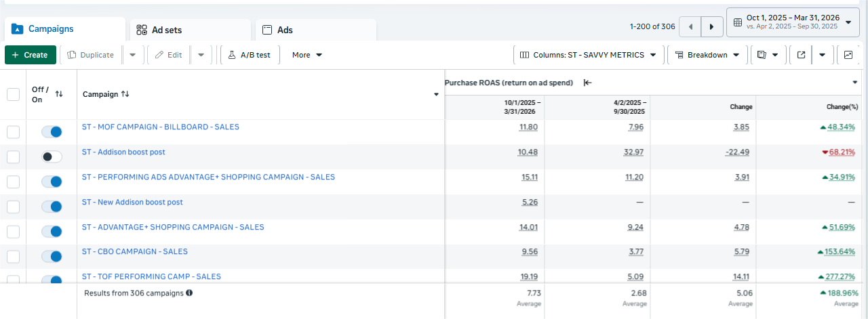Open the Edit options dropdown arrow
The image size is (868, 319).
click(201, 55)
